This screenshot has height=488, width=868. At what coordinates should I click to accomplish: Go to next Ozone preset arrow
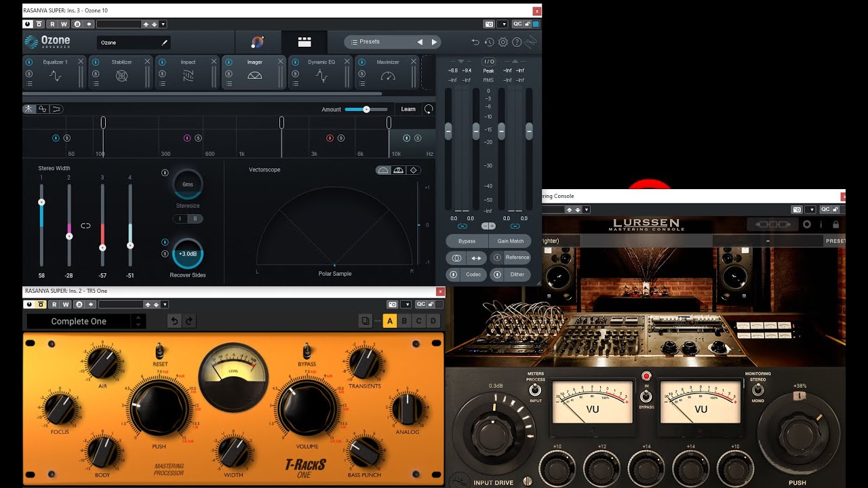435,42
